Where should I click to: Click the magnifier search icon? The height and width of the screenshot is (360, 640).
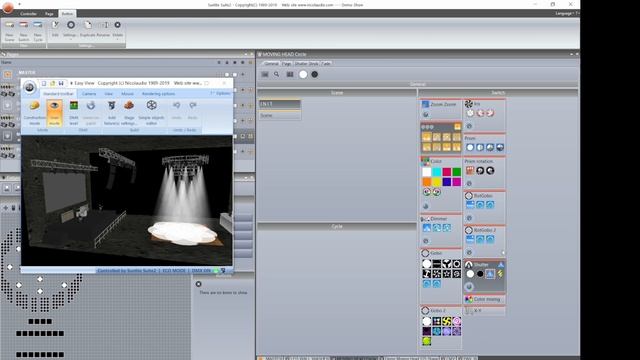pyautogui.click(x=277, y=74)
